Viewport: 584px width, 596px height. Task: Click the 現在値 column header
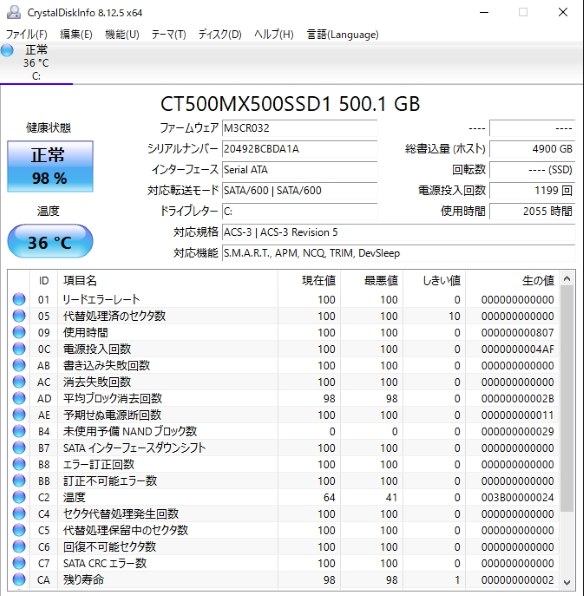click(x=309, y=281)
